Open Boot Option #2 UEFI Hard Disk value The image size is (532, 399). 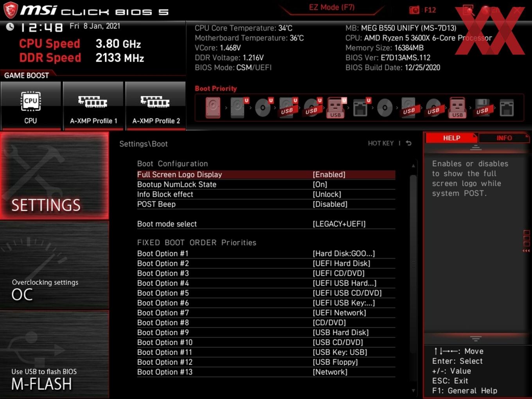tap(341, 263)
